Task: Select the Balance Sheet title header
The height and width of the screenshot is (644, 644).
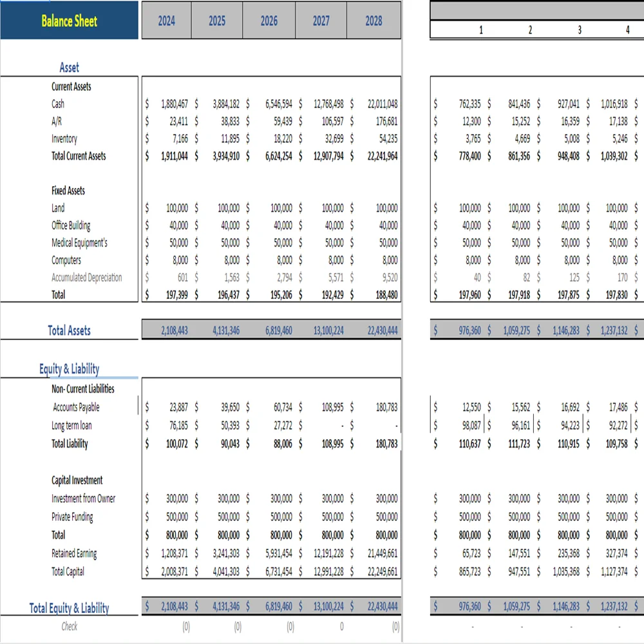Action: [x=69, y=20]
